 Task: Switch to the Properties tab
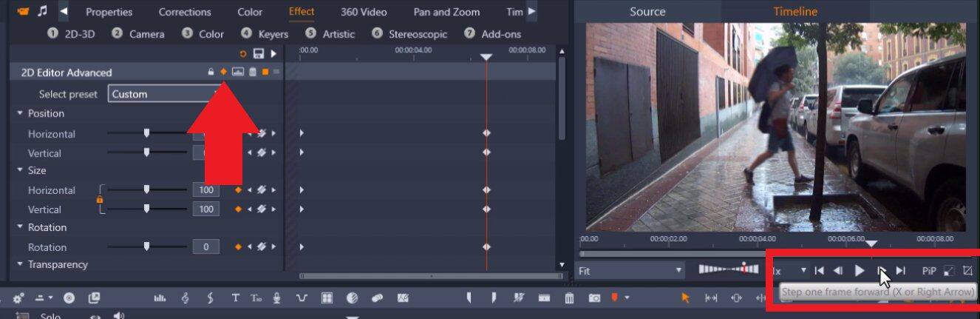pyautogui.click(x=109, y=12)
